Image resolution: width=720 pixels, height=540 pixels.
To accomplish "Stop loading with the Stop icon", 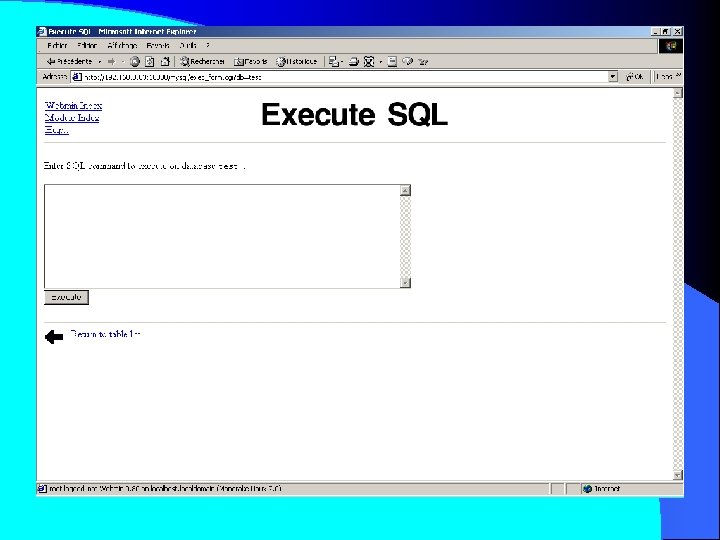I will 135,62.
